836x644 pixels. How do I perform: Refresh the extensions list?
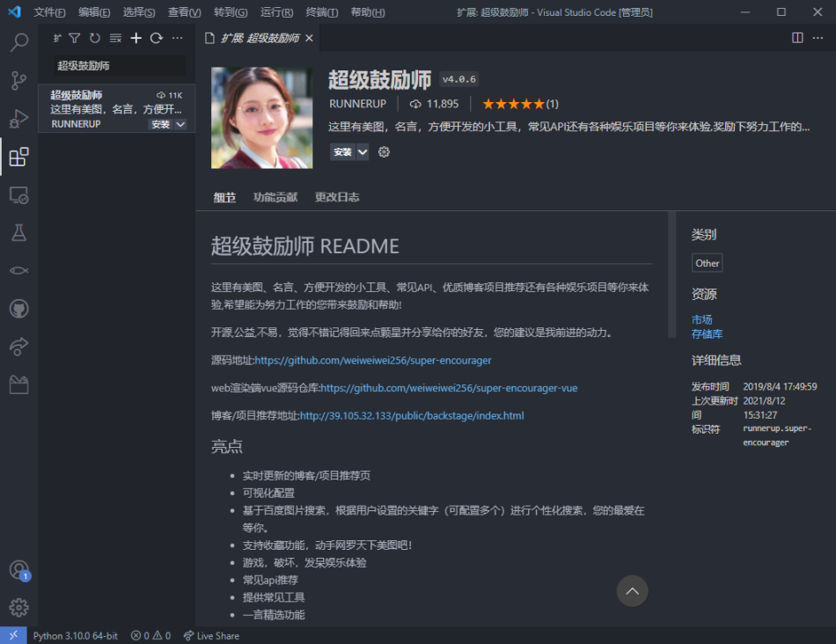pyautogui.click(x=95, y=38)
